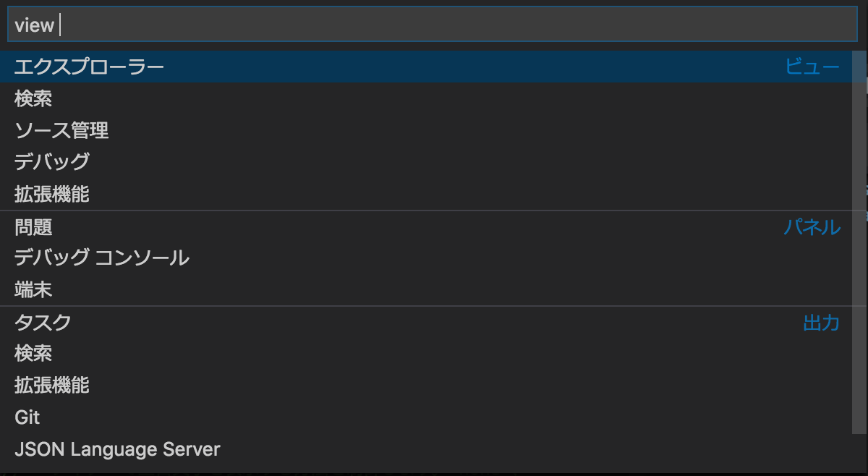Click the blue 出力 group label
Screen dimensions: 868x476
821,322
